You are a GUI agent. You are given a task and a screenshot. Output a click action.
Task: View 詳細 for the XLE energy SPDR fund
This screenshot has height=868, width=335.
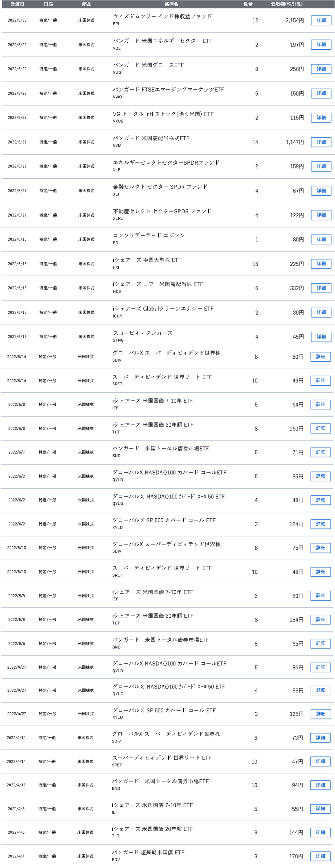[321, 166]
